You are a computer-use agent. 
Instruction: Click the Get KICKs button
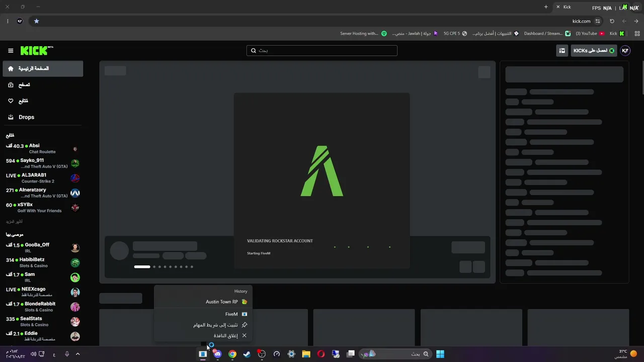coord(594,51)
